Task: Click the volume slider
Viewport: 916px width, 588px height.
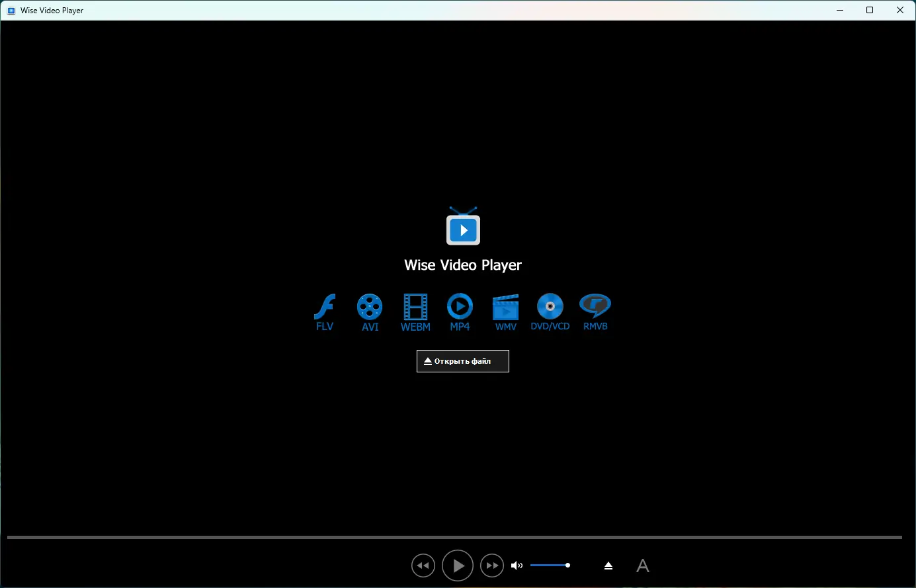Action: click(550, 566)
